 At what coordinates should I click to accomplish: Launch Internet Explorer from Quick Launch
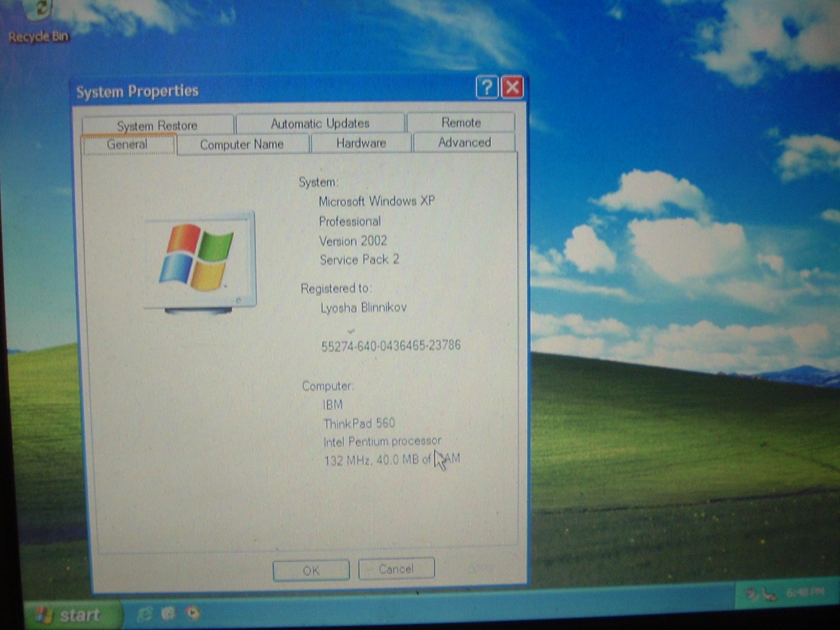pyautogui.click(x=144, y=614)
